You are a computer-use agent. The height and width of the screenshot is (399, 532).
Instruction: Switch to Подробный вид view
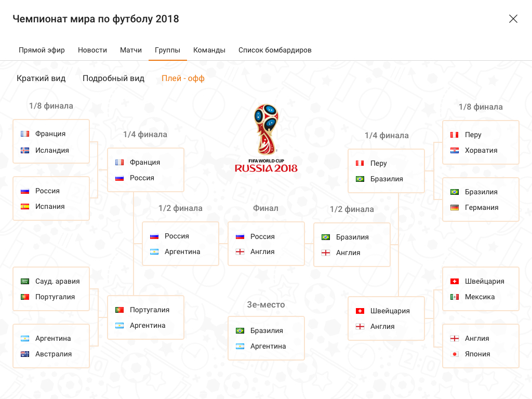click(113, 78)
